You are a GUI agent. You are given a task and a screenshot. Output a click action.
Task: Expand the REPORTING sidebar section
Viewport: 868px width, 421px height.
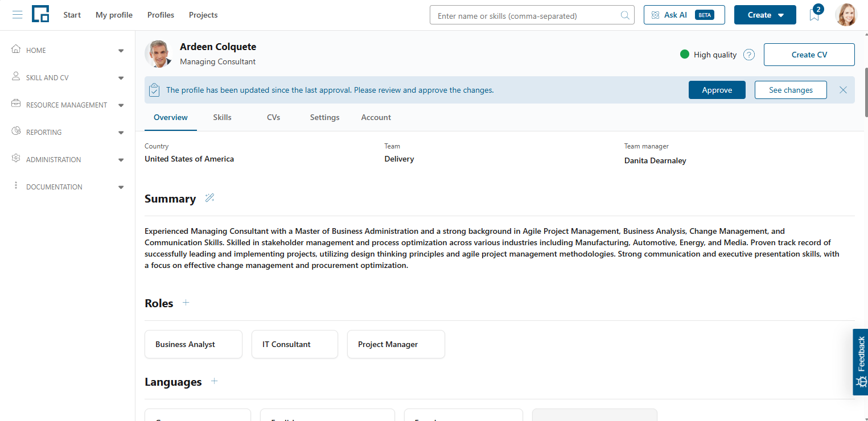tap(121, 133)
